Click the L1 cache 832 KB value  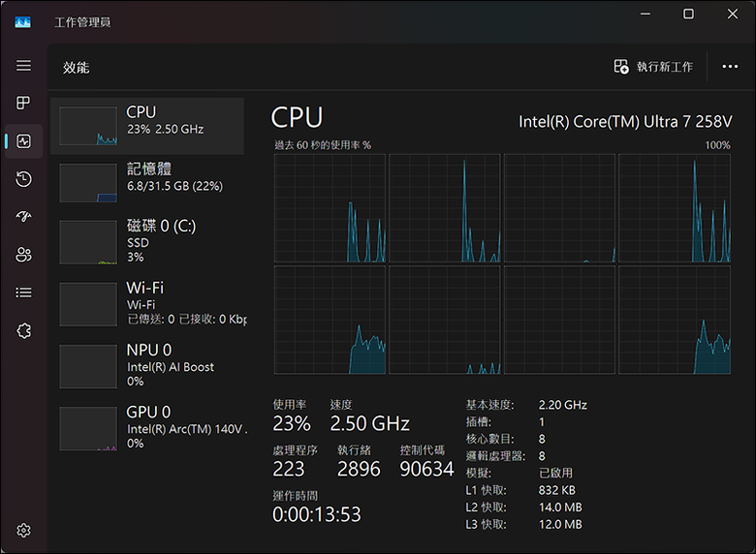557,490
